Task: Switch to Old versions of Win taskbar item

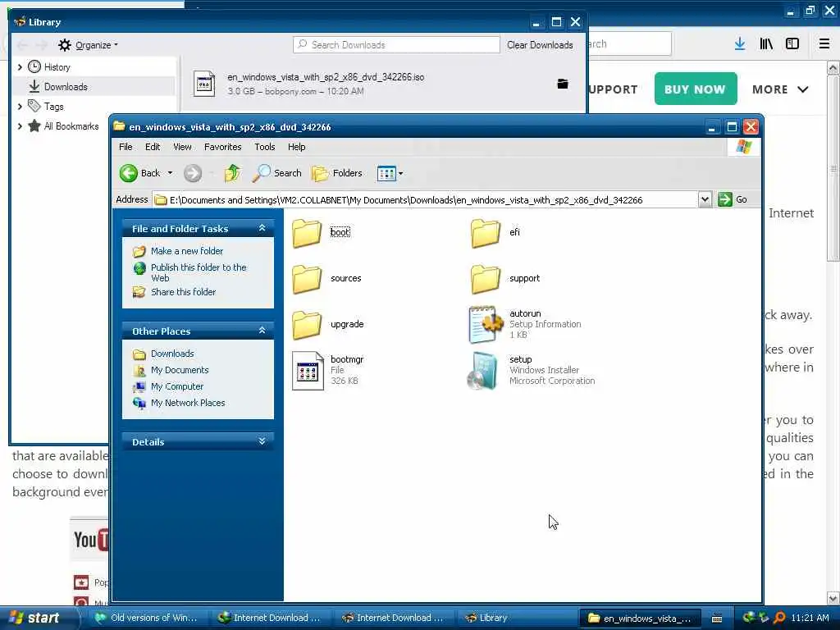Action: [x=148, y=619]
